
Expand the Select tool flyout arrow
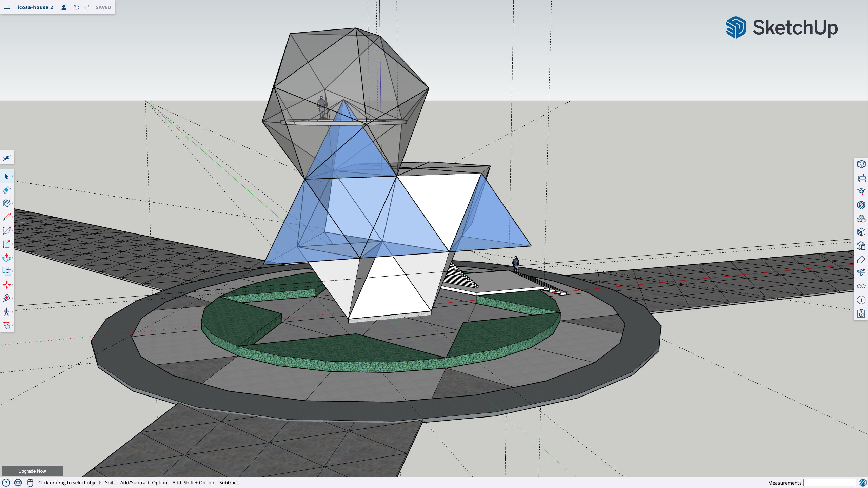tap(12, 176)
